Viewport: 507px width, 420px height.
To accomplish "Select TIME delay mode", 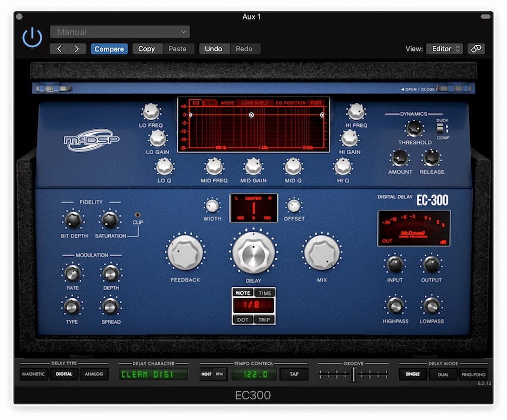I will point(265,293).
